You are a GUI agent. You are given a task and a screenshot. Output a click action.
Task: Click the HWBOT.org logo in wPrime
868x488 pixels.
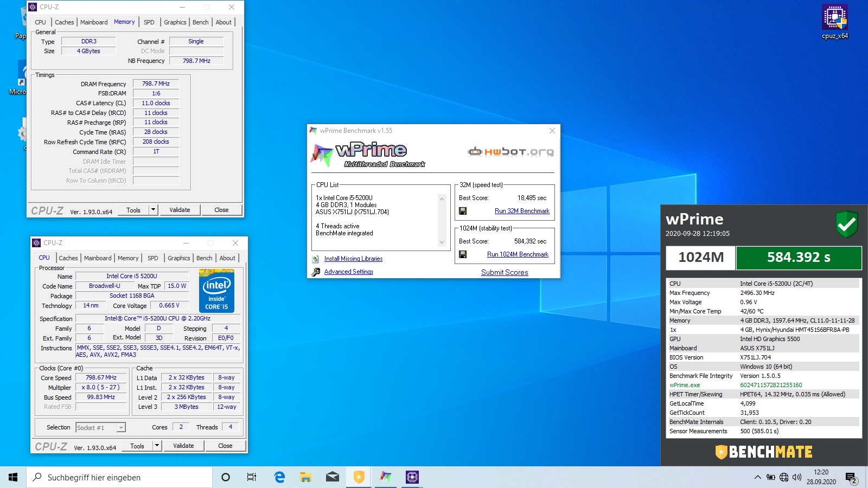point(510,151)
